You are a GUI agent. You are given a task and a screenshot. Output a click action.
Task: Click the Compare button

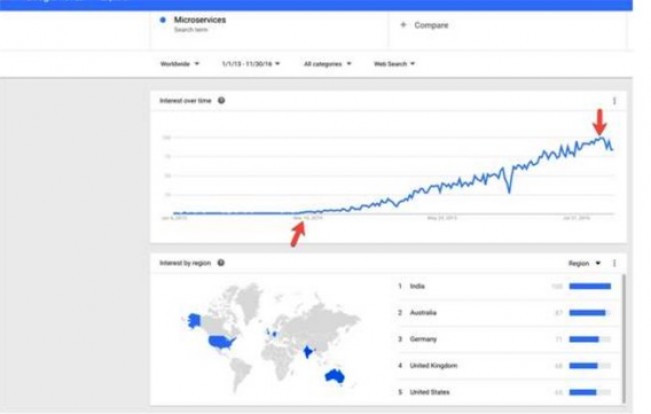coord(424,25)
